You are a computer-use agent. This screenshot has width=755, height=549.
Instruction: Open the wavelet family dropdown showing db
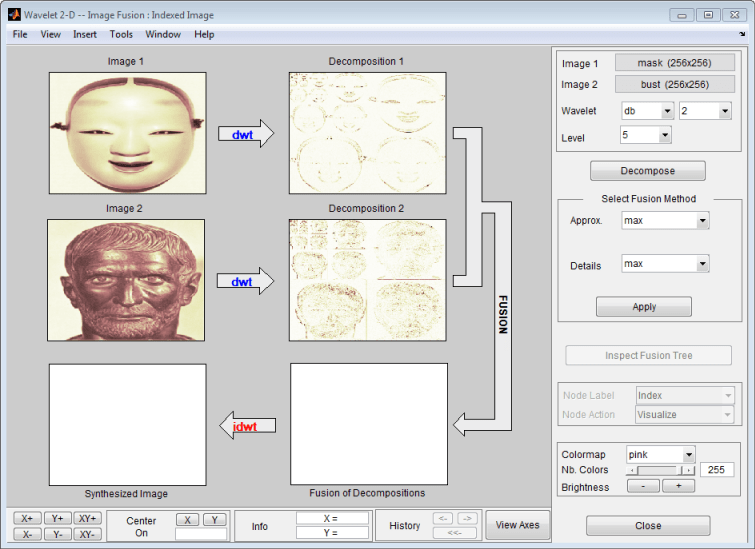click(647, 111)
